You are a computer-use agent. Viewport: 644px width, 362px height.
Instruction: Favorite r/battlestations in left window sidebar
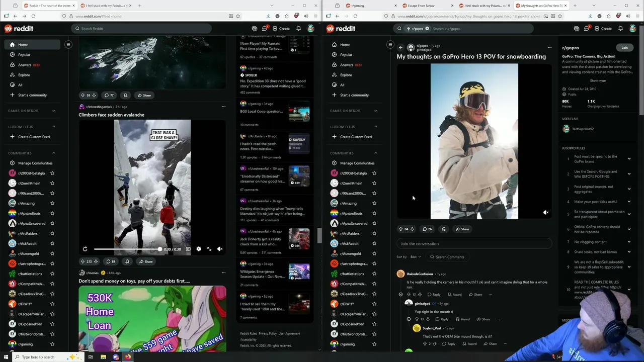click(52, 274)
